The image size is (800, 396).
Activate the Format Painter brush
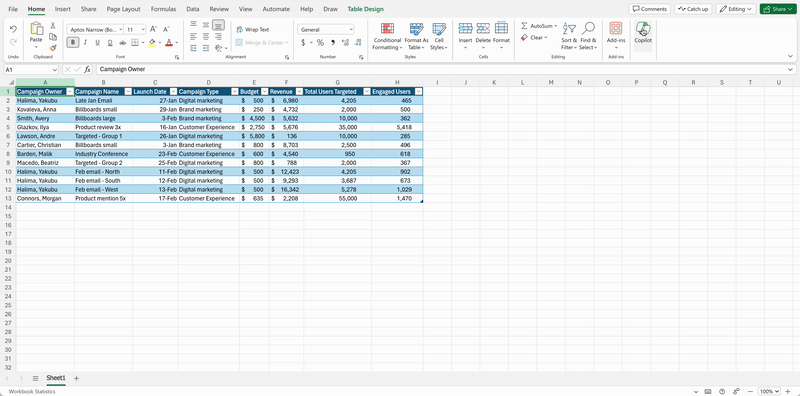click(x=53, y=48)
